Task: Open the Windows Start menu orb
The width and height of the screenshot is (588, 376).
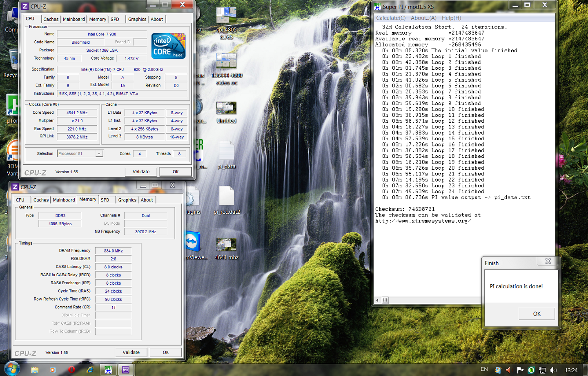Action: [x=11, y=369]
